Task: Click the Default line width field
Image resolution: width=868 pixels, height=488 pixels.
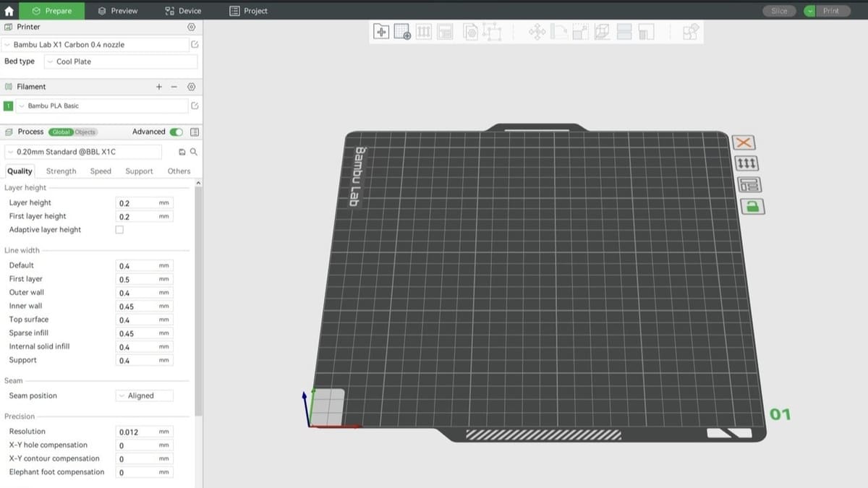Action: 144,266
